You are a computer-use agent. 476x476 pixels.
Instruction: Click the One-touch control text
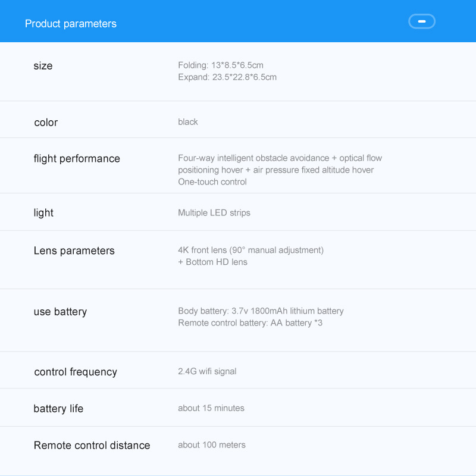[x=212, y=182]
